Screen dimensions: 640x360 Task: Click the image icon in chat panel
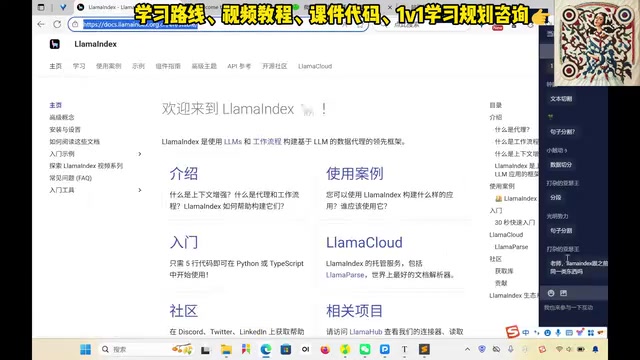point(564,293)
